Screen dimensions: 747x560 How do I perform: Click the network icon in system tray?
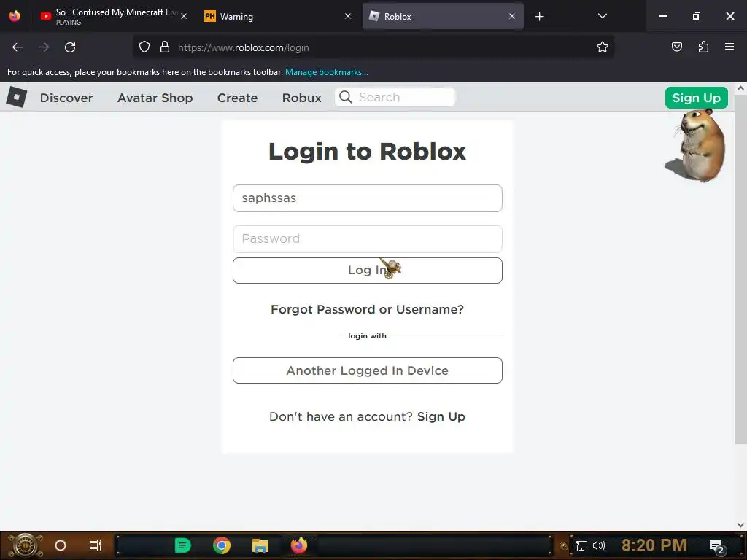(581, 545)
